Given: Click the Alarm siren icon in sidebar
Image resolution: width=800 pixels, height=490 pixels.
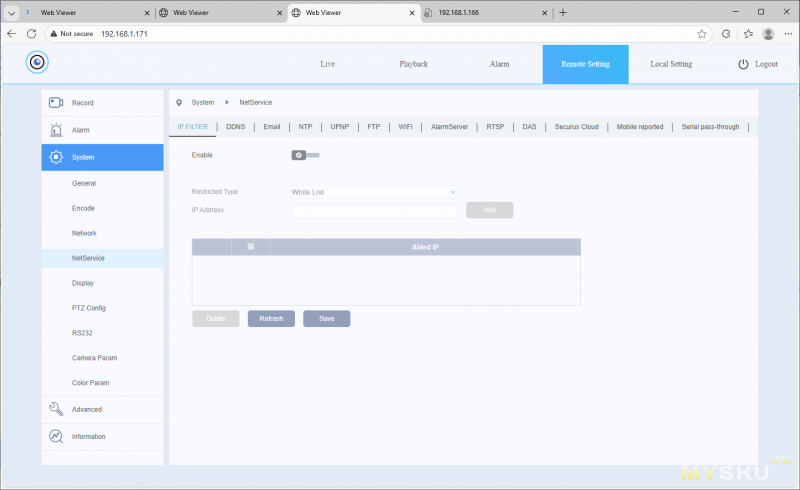Looking at the screenshot, I should [x=56, y=130].
